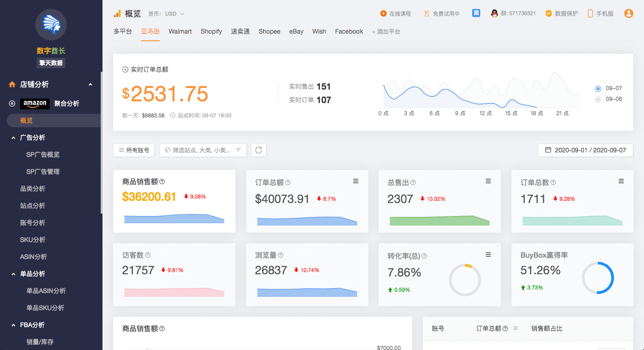Click 添加平台 to add a platform
644x350 pixels.
[x=386, y=31]
